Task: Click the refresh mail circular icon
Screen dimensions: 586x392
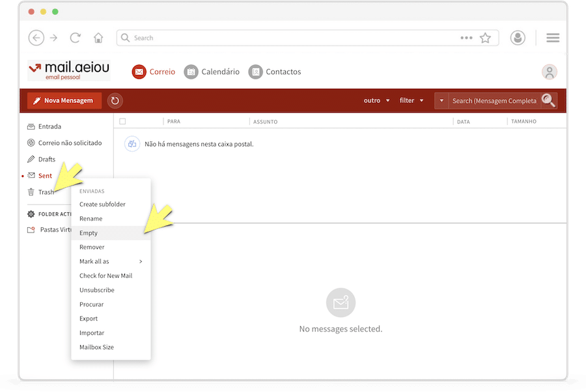Action: tap(115, 101)
